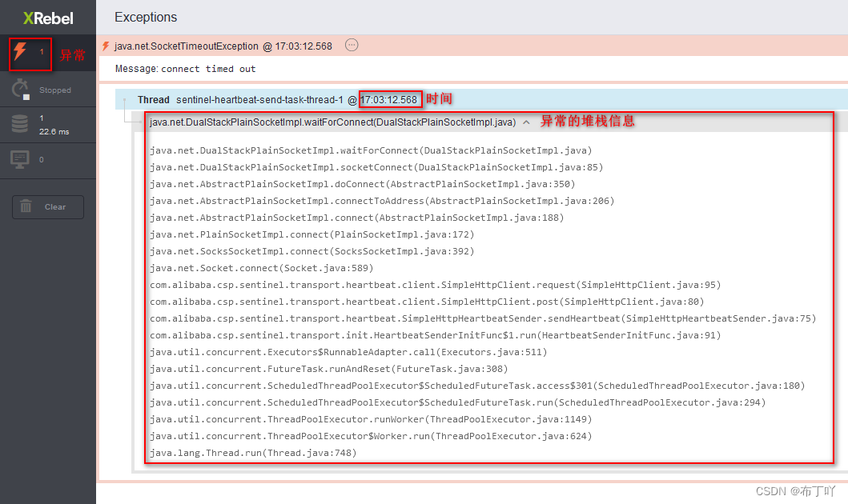This screenshot has height=504, width=848.
Task: Select stack line AbstractPlainSocketImpl.connectToAddress :206
Action: [x=382, y=201]
